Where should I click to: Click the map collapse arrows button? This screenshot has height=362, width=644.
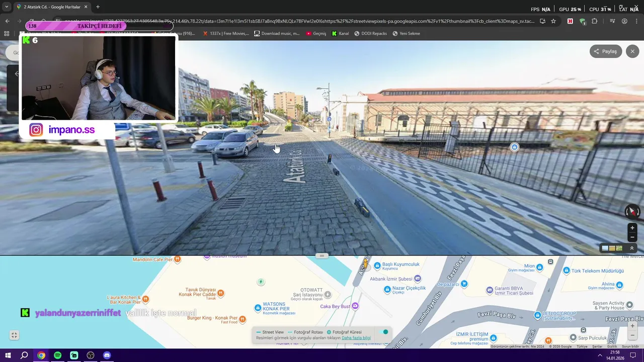14,335
